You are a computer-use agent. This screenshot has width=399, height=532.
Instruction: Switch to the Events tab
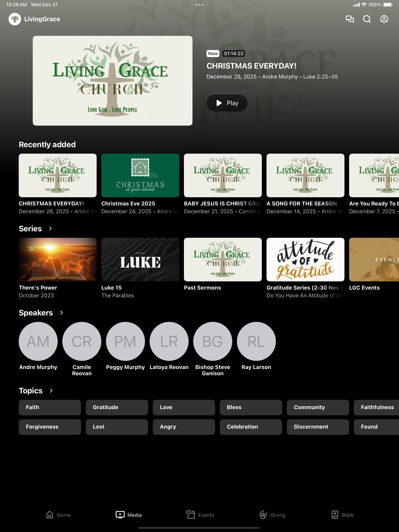tap(200, 515)
